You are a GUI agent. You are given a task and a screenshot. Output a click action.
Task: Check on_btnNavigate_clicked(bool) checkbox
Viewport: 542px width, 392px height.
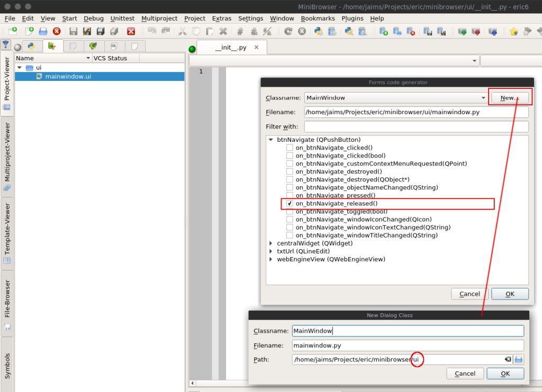290,156
